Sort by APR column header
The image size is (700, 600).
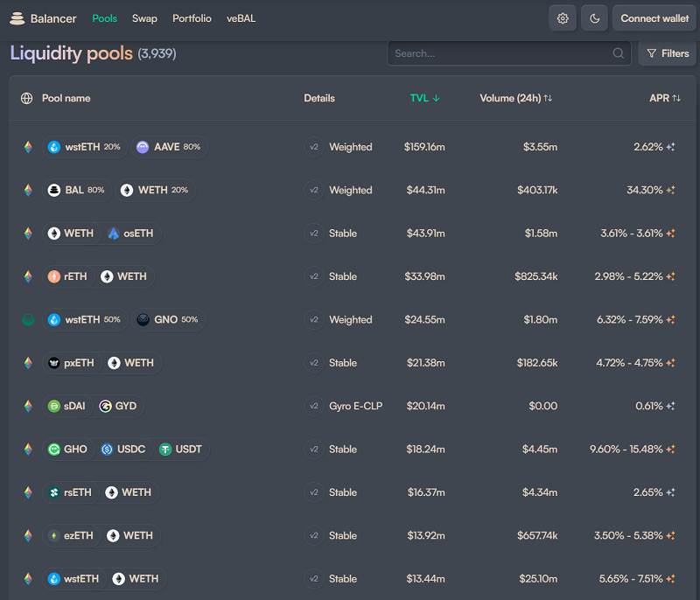tap(665, 98)
